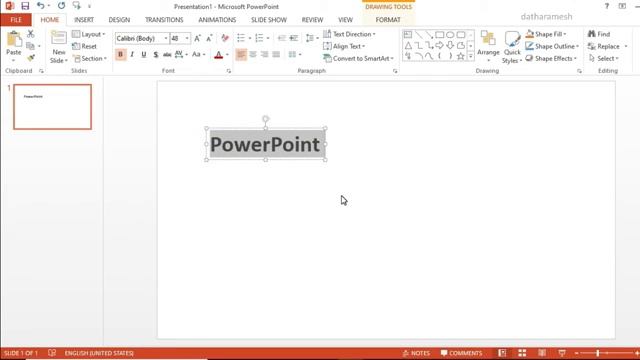Select the oval shape in gallery
The height and width of the screenshot is (360, 640).
(x=450, y=35)
